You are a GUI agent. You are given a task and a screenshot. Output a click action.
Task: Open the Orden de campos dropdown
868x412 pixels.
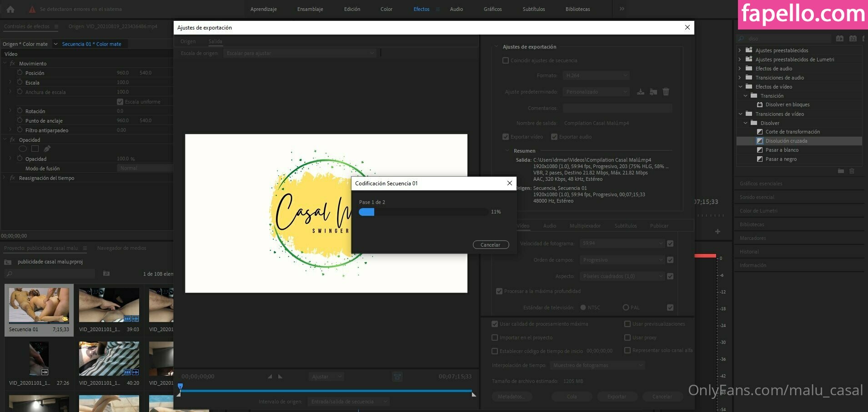(x=622, y=260)
